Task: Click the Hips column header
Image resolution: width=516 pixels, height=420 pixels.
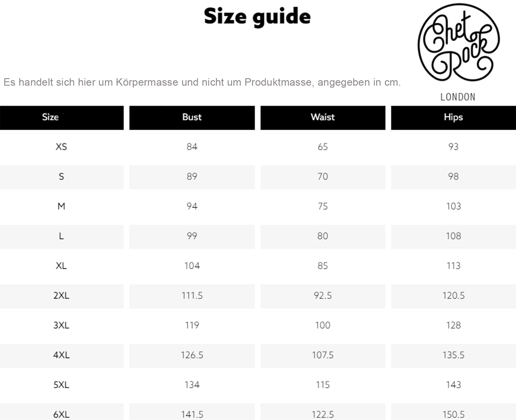Action: click(453, 117)
